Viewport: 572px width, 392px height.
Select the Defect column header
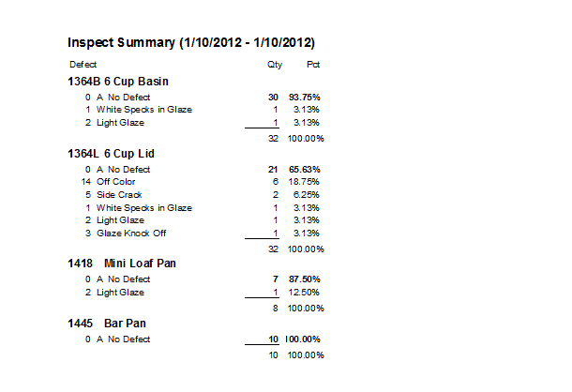pos(83,64)
